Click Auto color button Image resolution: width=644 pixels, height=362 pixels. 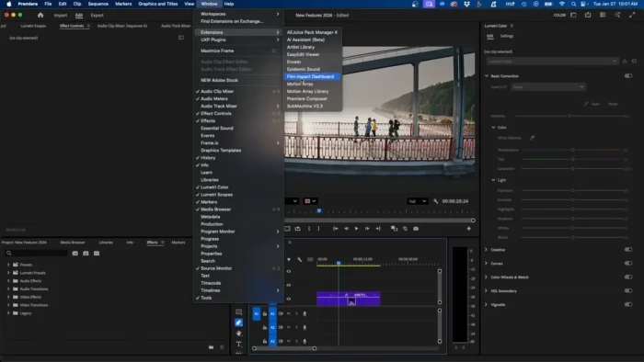[x=592, y=104]
